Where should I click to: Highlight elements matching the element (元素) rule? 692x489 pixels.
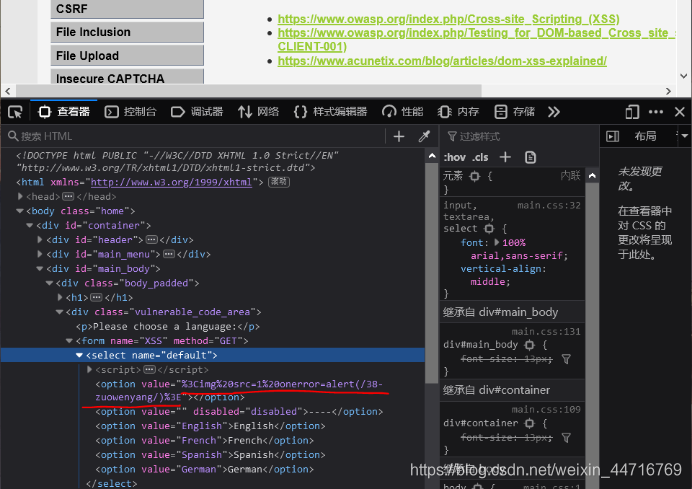(475, 177)
